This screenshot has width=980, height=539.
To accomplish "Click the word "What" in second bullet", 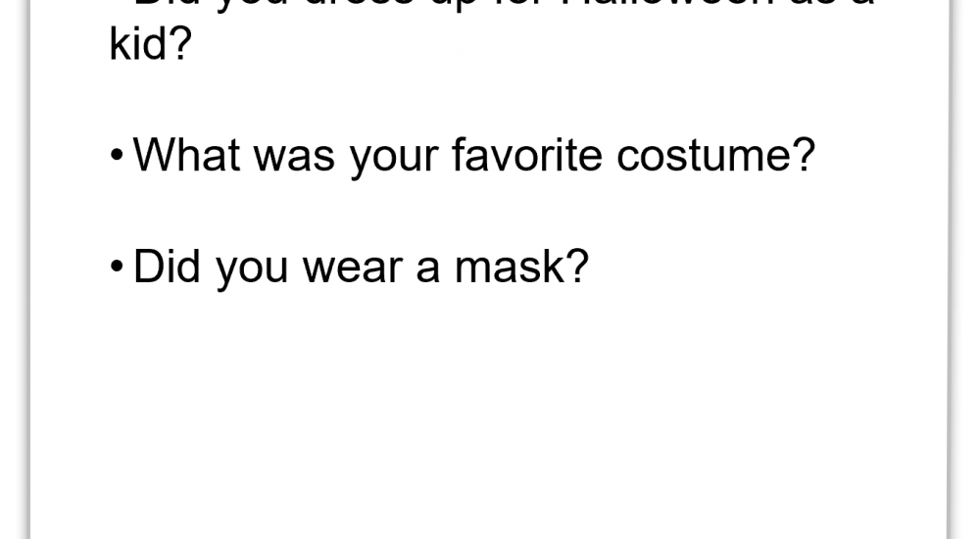I will (x=186, y=155).
